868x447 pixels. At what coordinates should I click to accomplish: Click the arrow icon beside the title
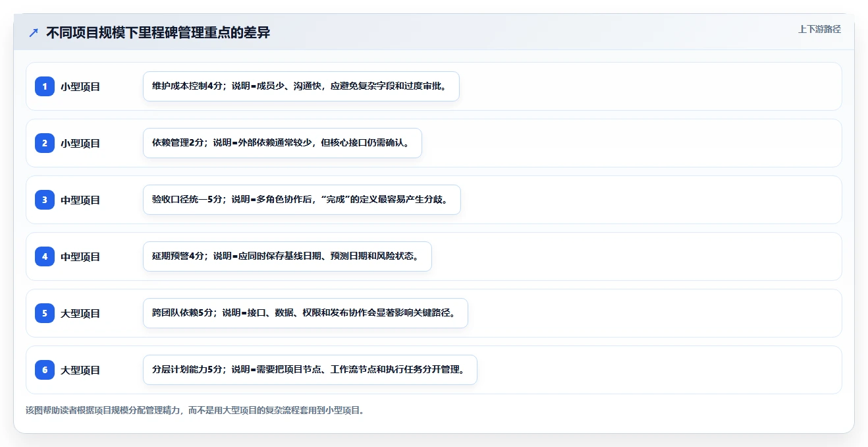(x=34, y=33)
